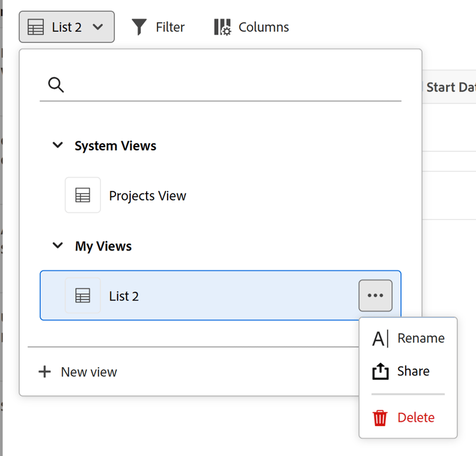This screenshot has height=456, width=476.
Task: Click the Filter funnel icon
Action: tap(140, 27)
